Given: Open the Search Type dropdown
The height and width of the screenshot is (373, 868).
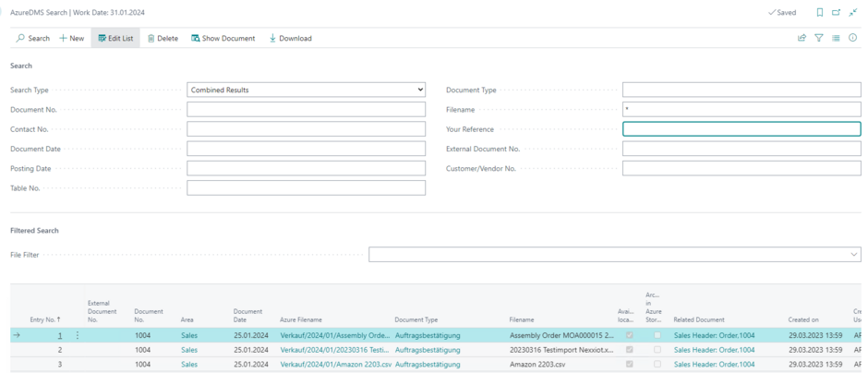Looking at the screenshot, I should (x=306, y=90).
